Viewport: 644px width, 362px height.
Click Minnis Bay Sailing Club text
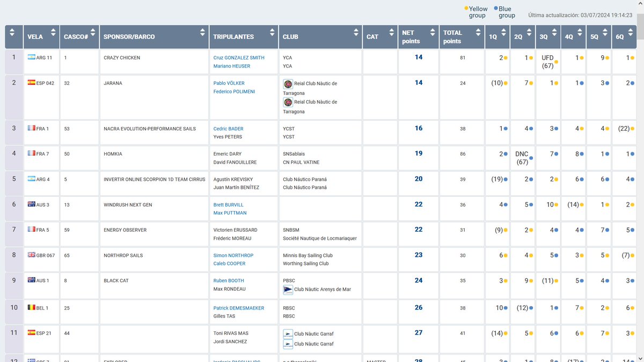click(308, 255)
